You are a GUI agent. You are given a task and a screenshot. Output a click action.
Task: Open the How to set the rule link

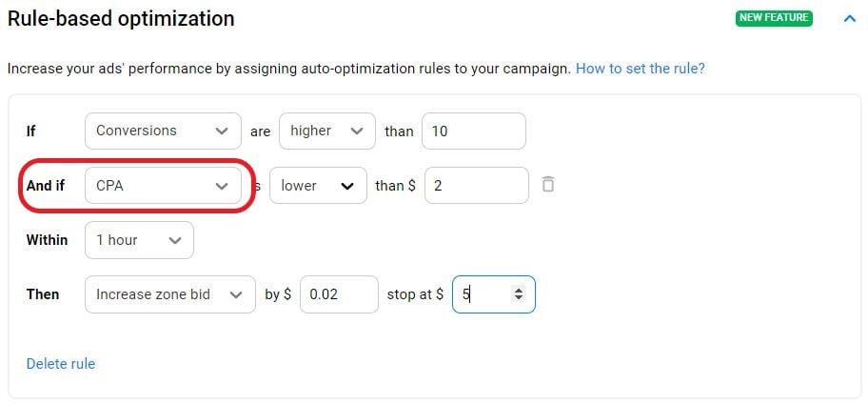(x=640, y=69)
